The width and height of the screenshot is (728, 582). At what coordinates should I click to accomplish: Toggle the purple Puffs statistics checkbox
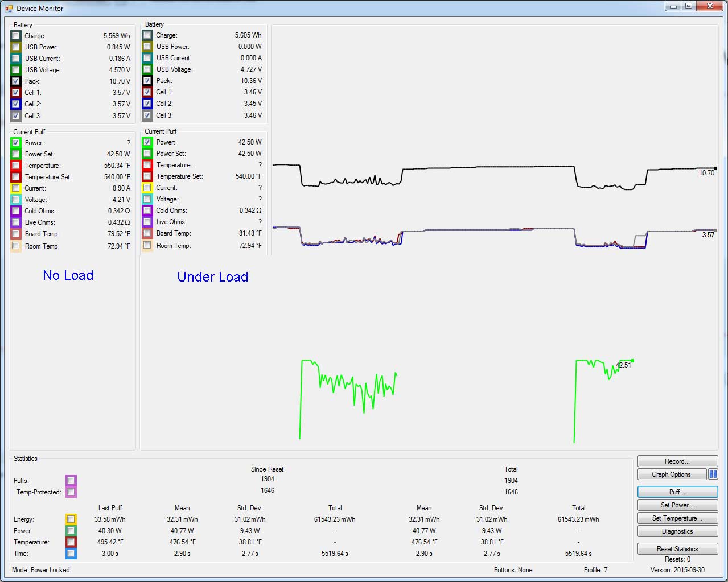coord(71,481)
